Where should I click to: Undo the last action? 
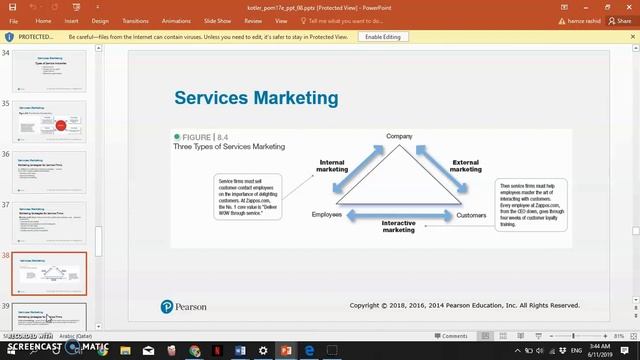(x=33, y=7)
